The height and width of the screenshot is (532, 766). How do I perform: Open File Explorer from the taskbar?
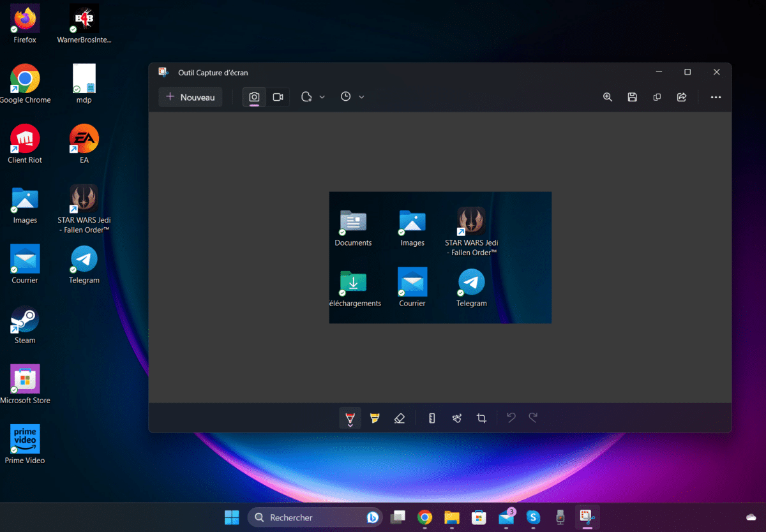(452, 517)
